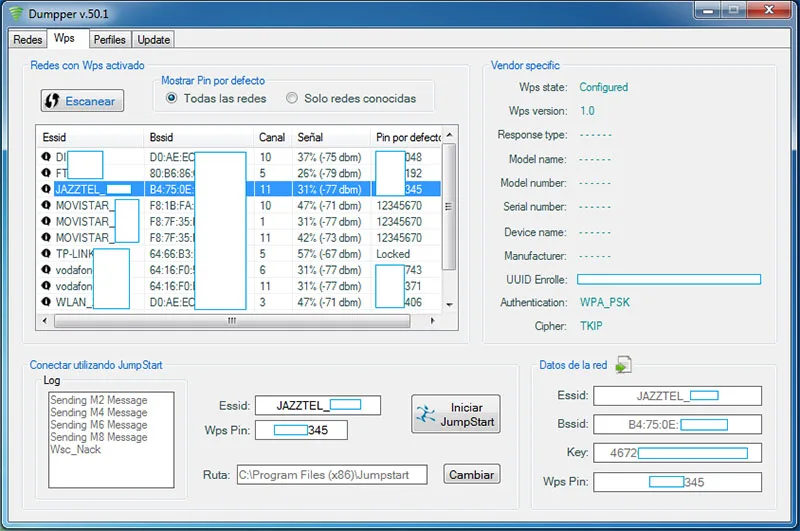Screen dimensions: 800x531
Task: Click the network icon in the TP-LINK row
Action: pyautogui.click(x=46, y=253)
